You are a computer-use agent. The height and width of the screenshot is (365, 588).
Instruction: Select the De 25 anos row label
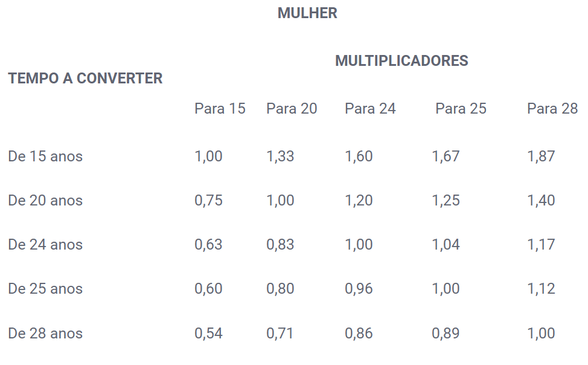tap(45, 289)
